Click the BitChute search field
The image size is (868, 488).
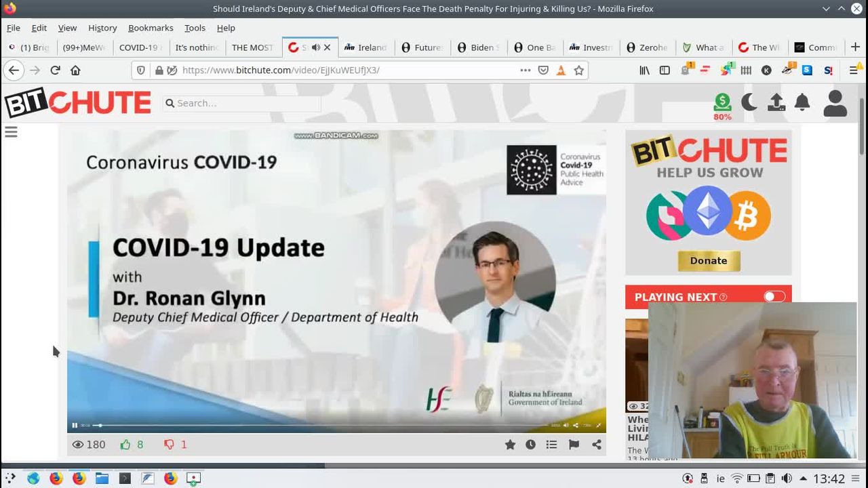pos(244,103)
